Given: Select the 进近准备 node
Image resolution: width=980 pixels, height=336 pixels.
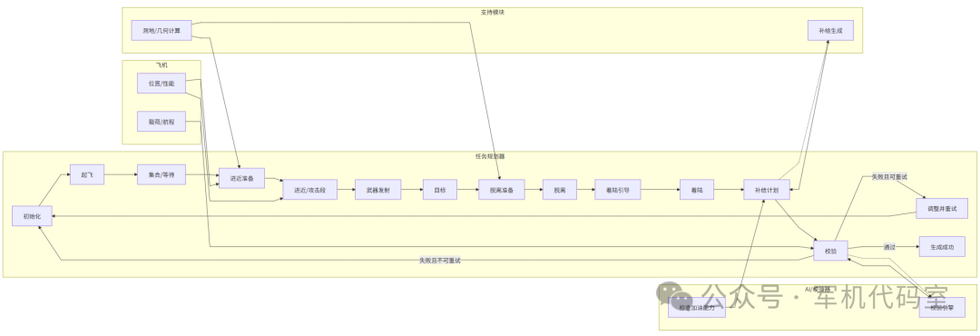Looking at the screenshot, I should (x=241, y=178).
